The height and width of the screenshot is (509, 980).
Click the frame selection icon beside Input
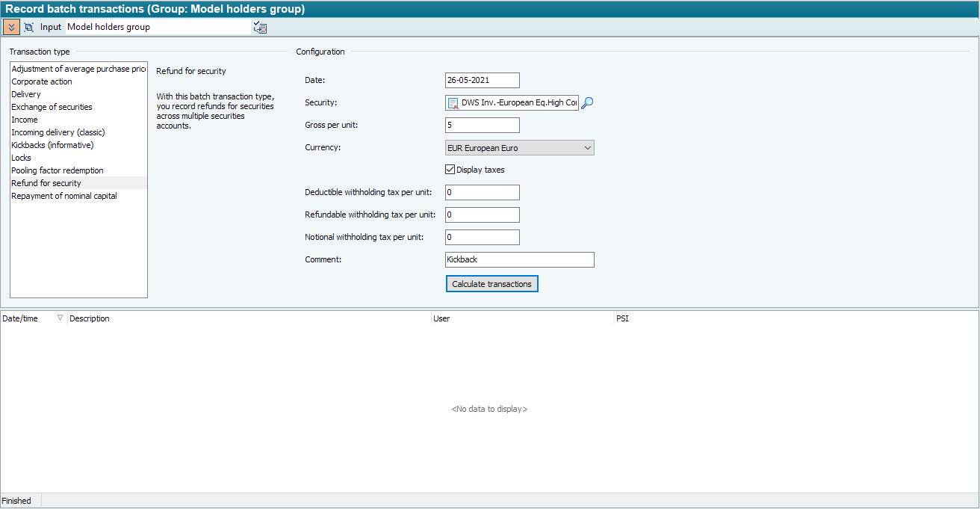pos(29,27)
